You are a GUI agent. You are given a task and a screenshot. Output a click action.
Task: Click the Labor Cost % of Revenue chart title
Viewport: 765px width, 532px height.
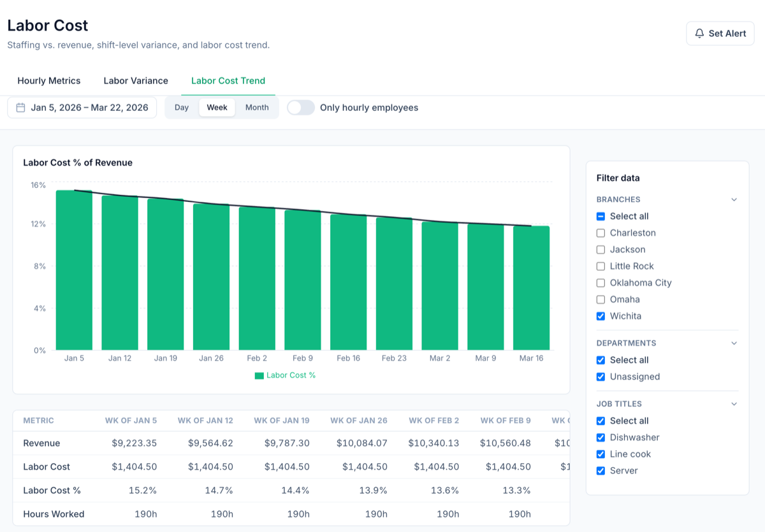(78, 162)
